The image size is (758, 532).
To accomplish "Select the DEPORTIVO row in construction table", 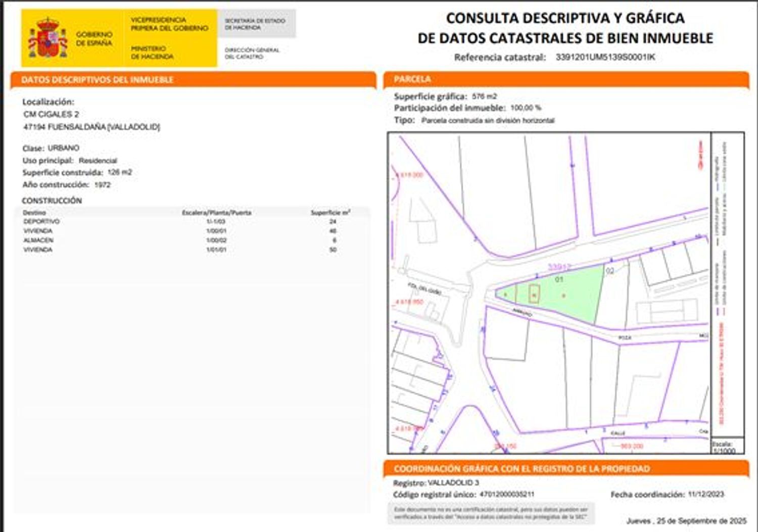I will pos(41,221).
